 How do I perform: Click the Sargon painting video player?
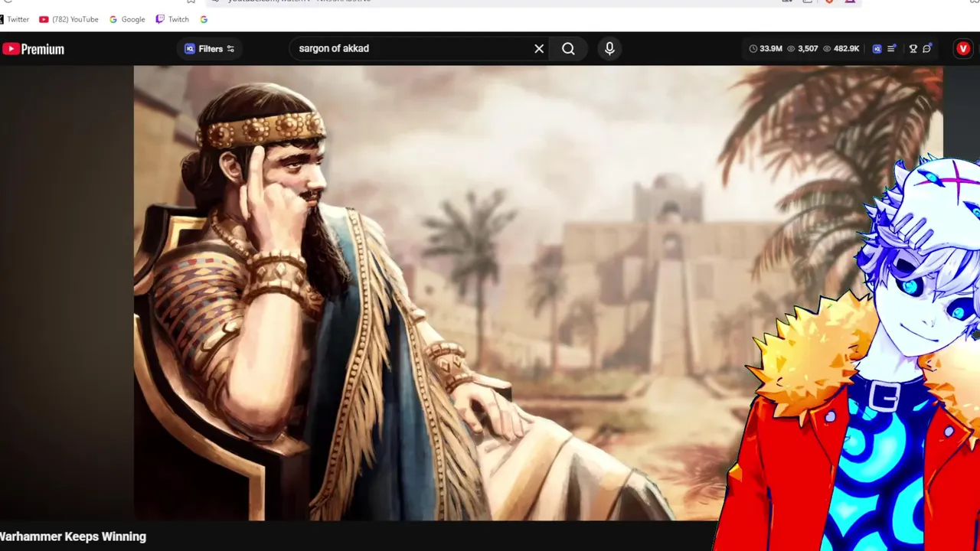coord(538,293)
